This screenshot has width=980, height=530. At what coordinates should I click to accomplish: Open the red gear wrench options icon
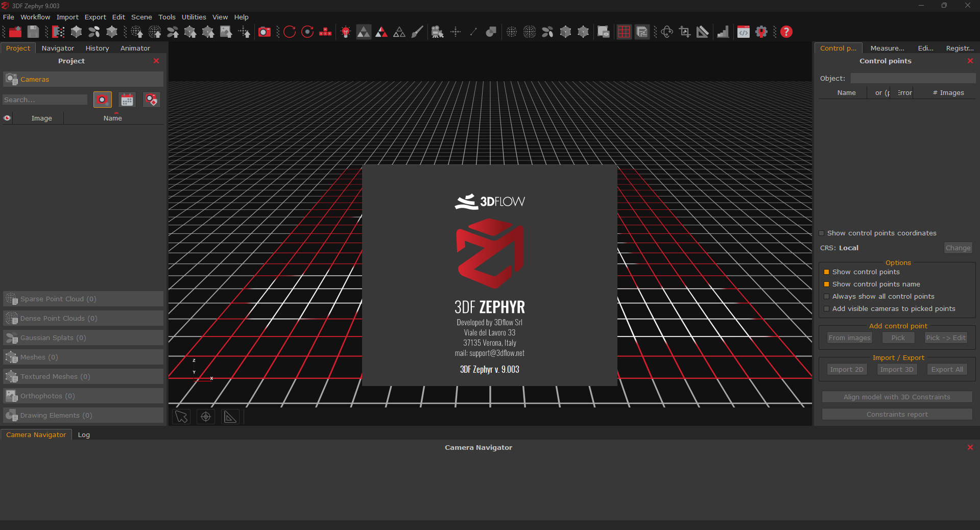761,32
